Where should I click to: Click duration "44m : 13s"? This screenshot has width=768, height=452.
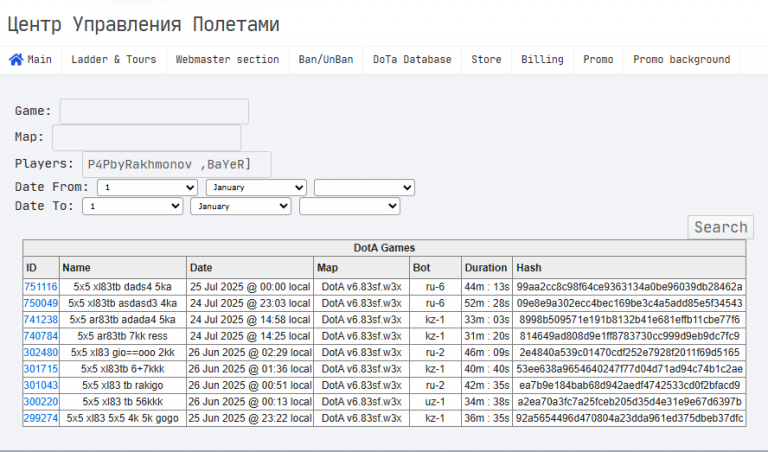tap(487, 287)
